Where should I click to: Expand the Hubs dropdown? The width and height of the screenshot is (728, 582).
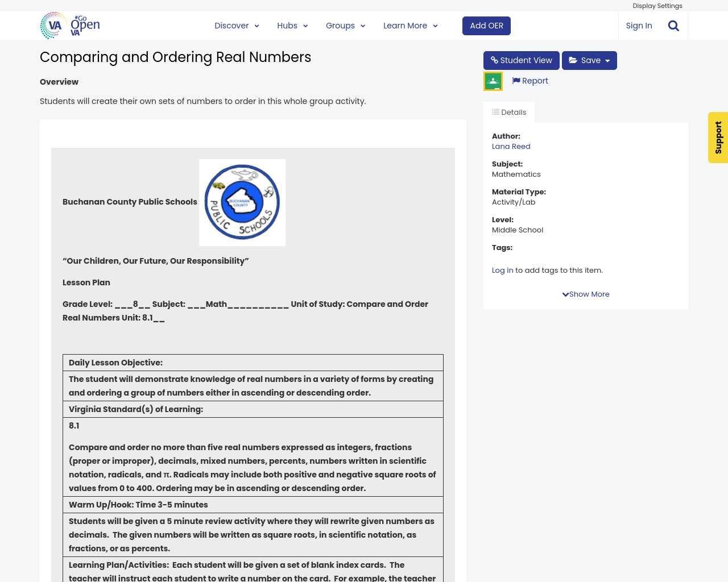coord(292,26)
